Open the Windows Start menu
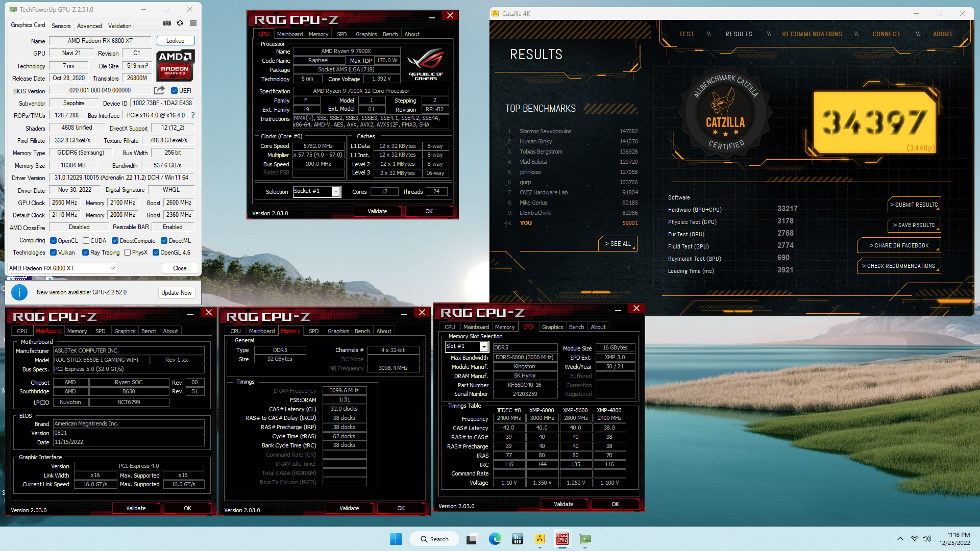The image size is (980, 551). tap(396, 539)
